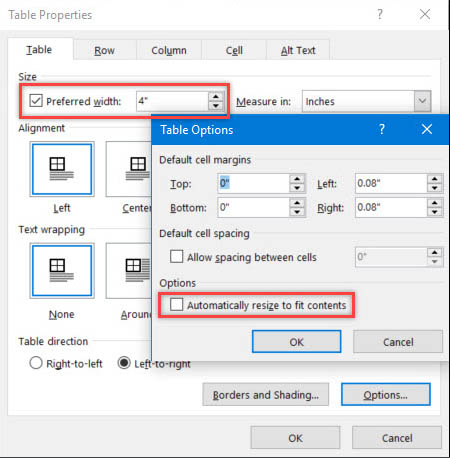Click OK in Table Properties window
The height and width of the screenshot is (458, 450).
(x=295, y=438)
